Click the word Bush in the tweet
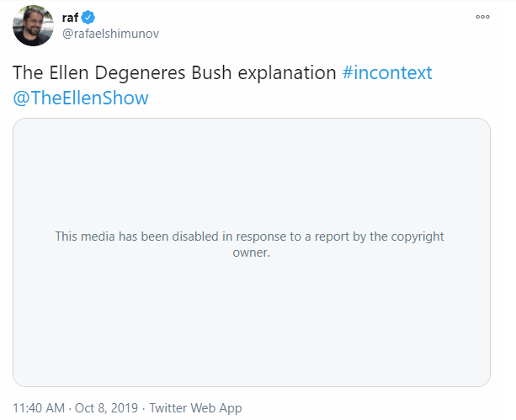Screen dimensions: 516x420 [x=211, y=72]
